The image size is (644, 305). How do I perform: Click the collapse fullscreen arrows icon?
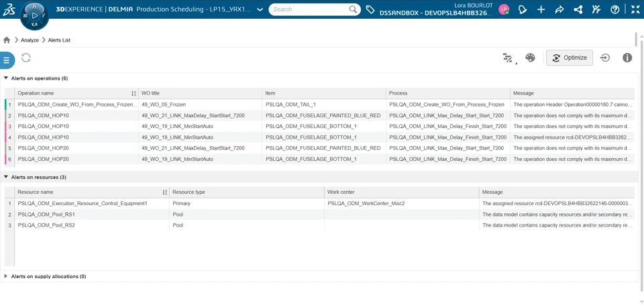(635, 9)
